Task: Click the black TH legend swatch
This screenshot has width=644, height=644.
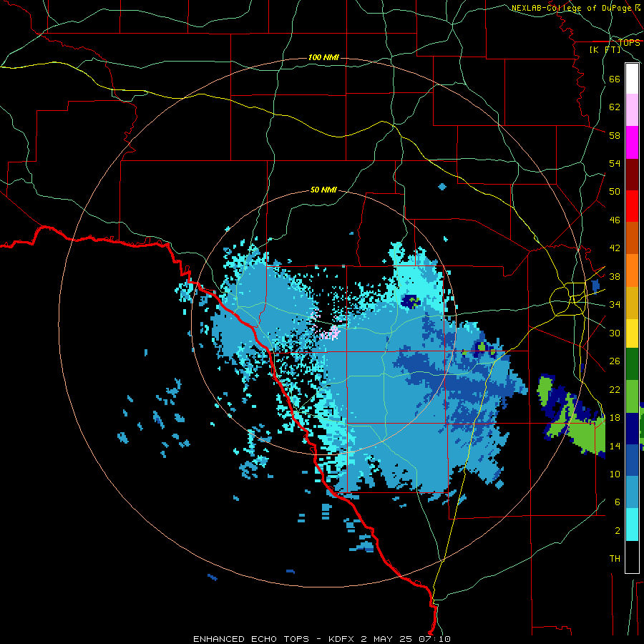Action: point(632,557)
